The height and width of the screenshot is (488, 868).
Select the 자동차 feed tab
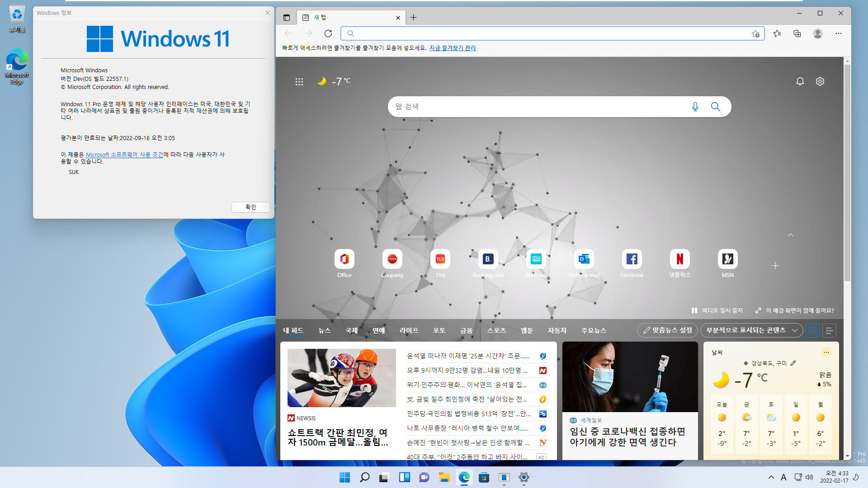coord(557,331)
